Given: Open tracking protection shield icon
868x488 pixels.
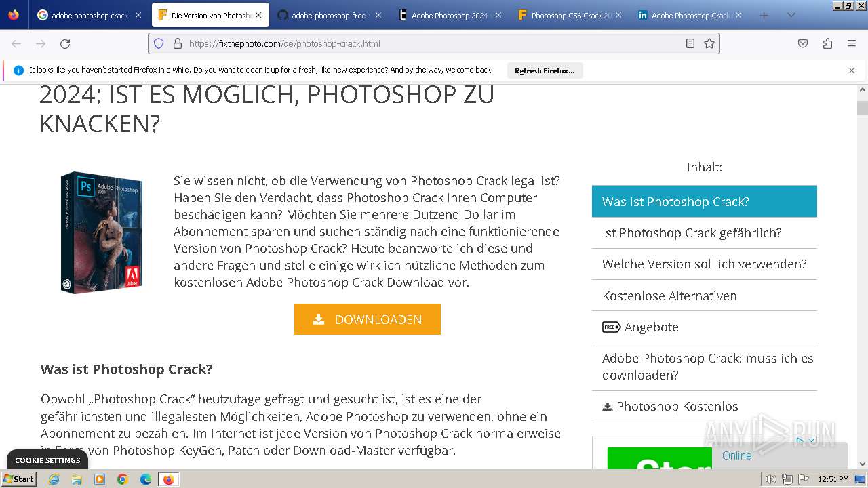Looking at the screenshot, I should [x=159, y=43].
